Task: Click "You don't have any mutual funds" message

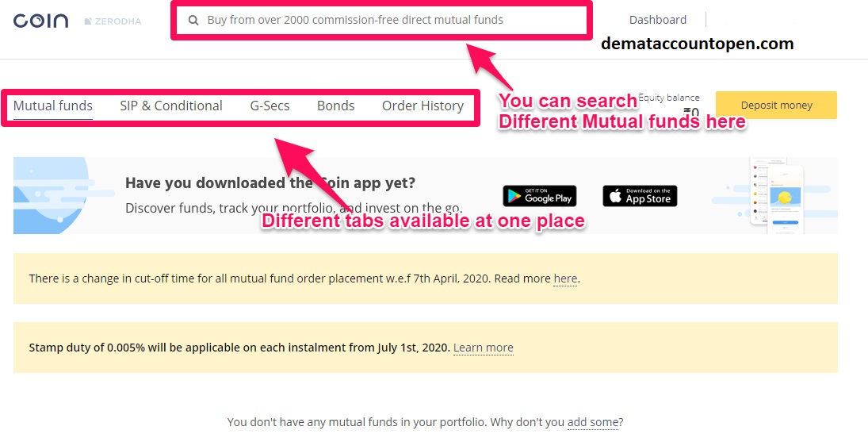Action: click(425, 422)
